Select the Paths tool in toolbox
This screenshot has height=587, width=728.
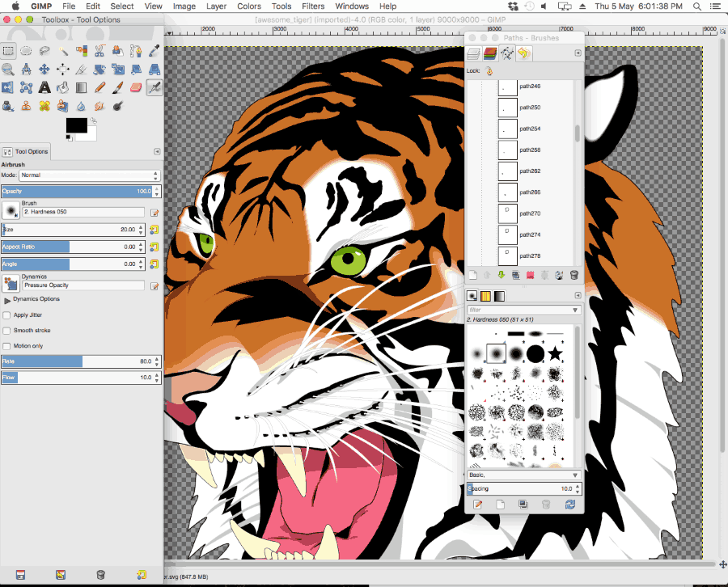pyautogui.click(x=136, y=51)
